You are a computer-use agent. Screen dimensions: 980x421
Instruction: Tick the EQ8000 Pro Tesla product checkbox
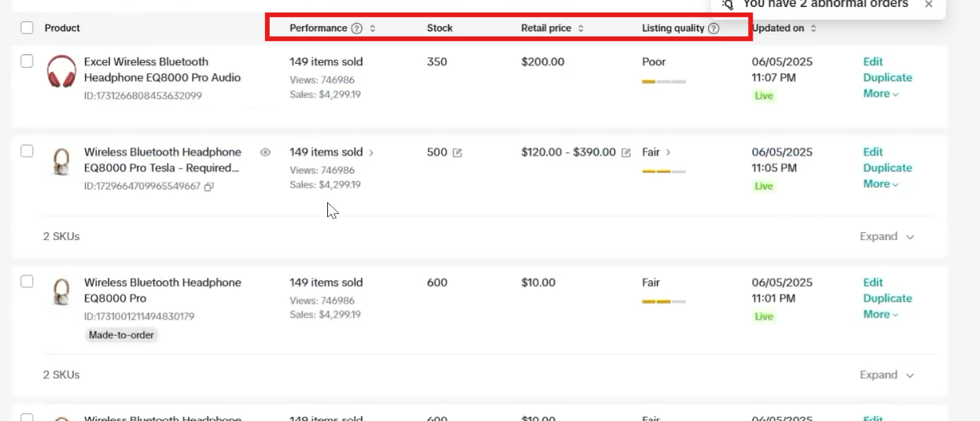(27, 151)
